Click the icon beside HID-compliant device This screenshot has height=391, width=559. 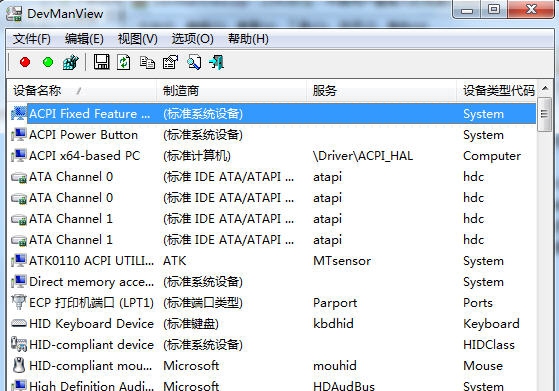pos(19,344)
